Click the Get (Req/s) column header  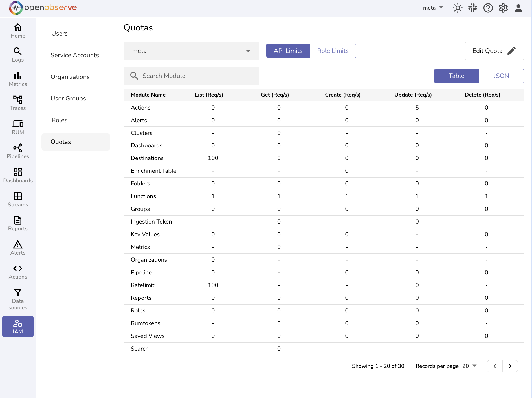(275, 95)
